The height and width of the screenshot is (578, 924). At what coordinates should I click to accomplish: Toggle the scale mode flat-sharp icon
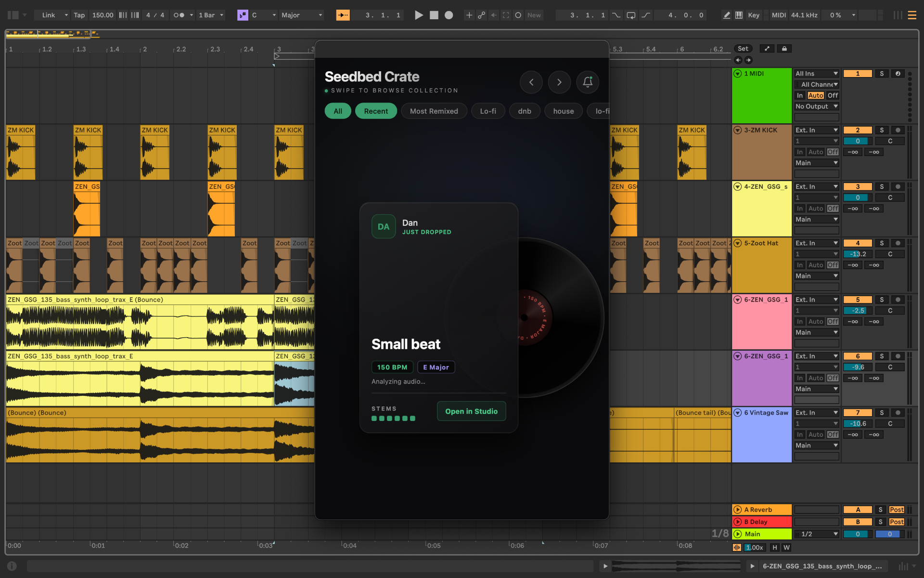tap(243, 15)
